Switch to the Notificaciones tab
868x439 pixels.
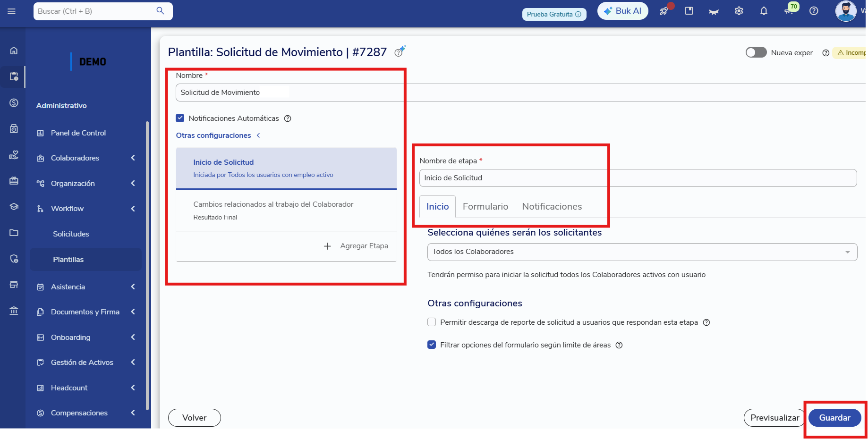pos(552,207)
